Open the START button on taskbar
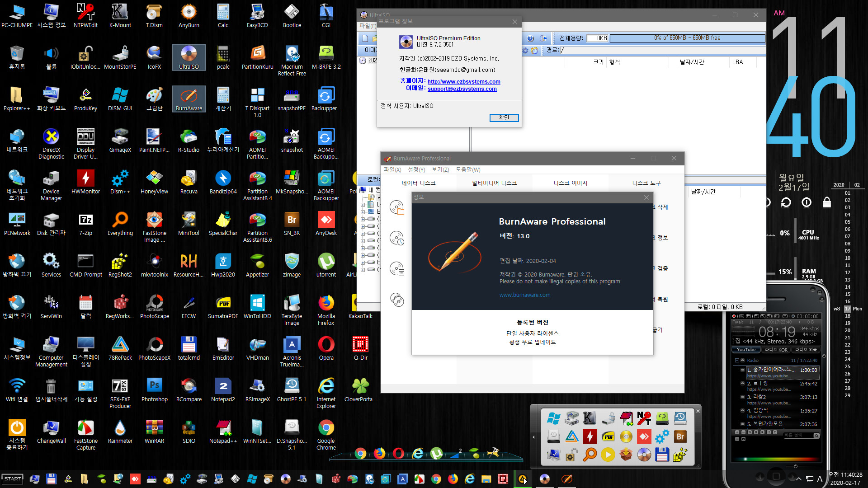The height and width of the screenshot is (488, 868). point(13,479)
